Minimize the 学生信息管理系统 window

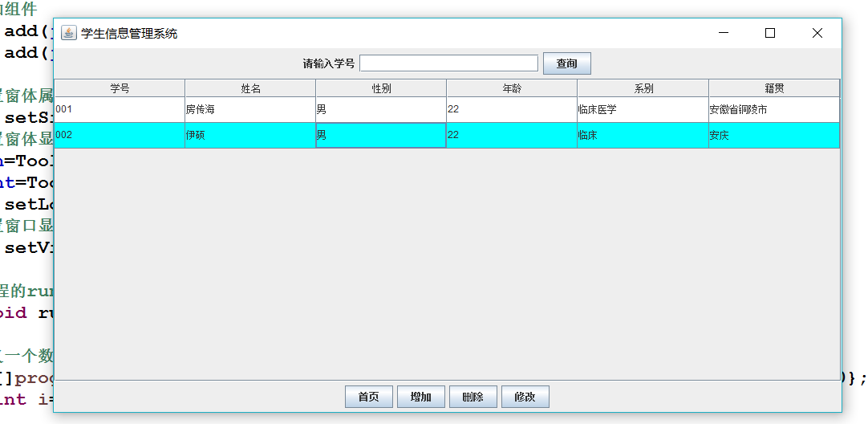click(724, 33)
